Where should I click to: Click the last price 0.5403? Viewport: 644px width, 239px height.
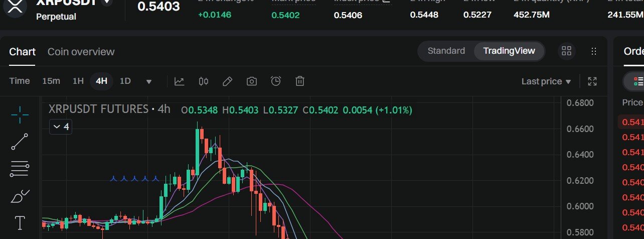point(158,7)
